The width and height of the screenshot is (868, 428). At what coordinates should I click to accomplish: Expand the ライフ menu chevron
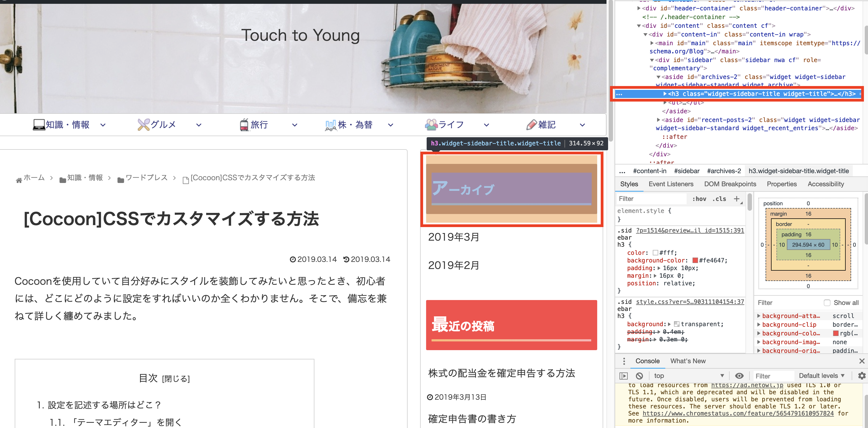(486, 125)
